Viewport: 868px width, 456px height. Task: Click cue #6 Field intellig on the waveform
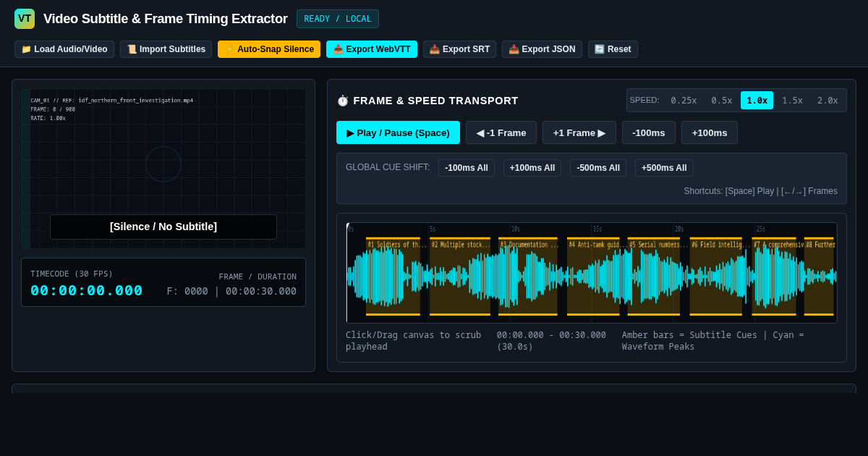(716, 276)
